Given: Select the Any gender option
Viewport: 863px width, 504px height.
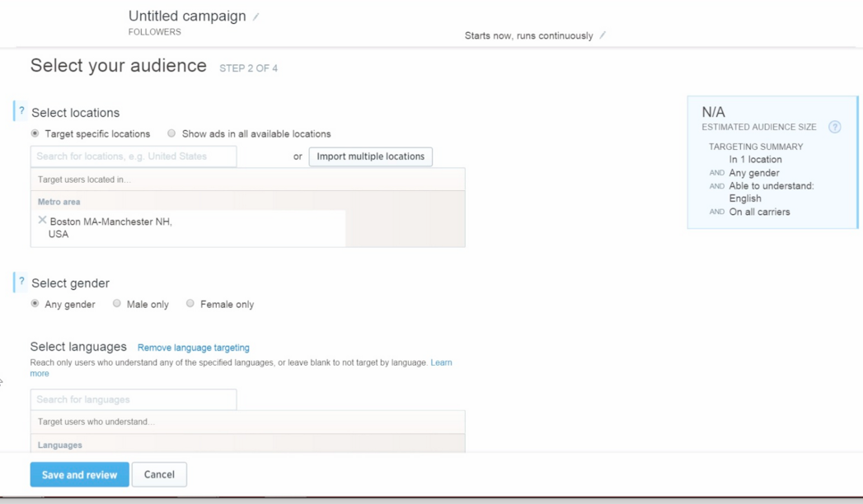Looking at the screenshot, I should point(35,304).
